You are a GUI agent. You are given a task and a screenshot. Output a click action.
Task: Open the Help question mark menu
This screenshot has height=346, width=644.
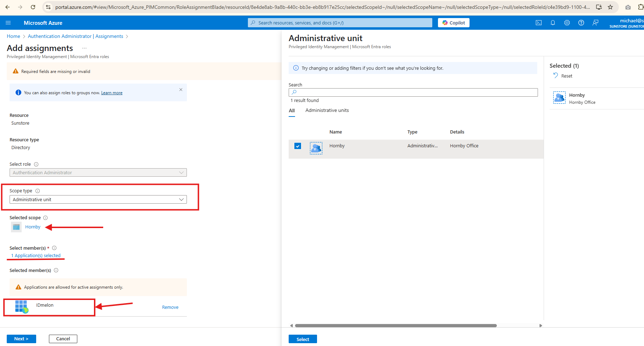tap(581, 23)
